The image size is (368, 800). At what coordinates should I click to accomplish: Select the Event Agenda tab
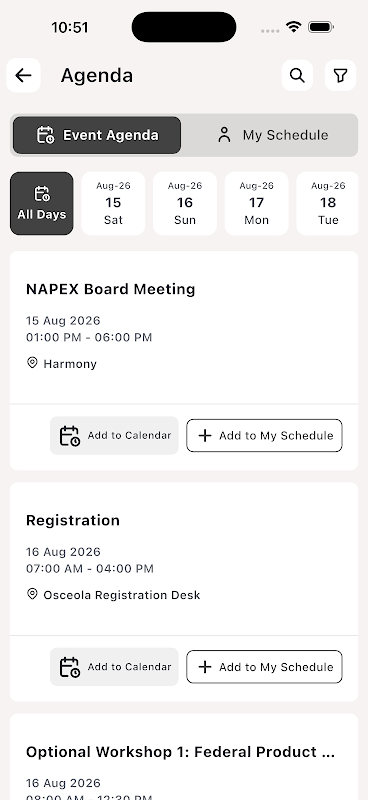point(97,135)
